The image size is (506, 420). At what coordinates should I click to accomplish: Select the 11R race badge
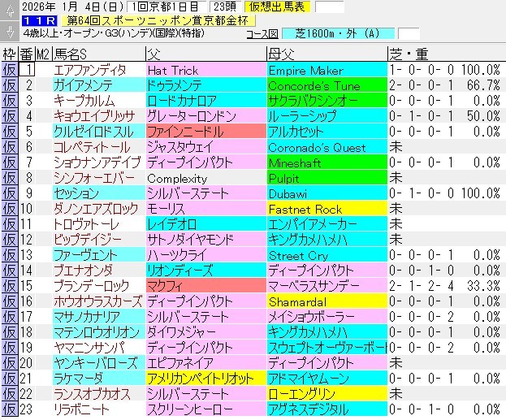click(40, 20)
